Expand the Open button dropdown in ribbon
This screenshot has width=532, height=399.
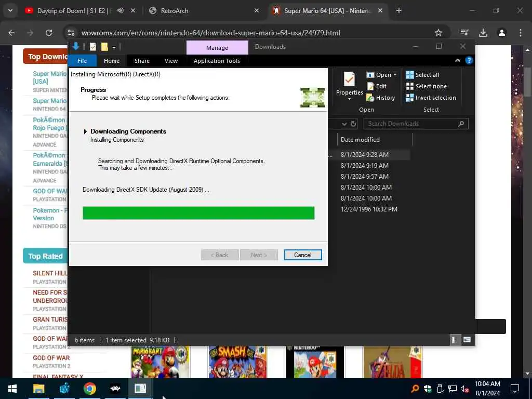click(395, 75)
